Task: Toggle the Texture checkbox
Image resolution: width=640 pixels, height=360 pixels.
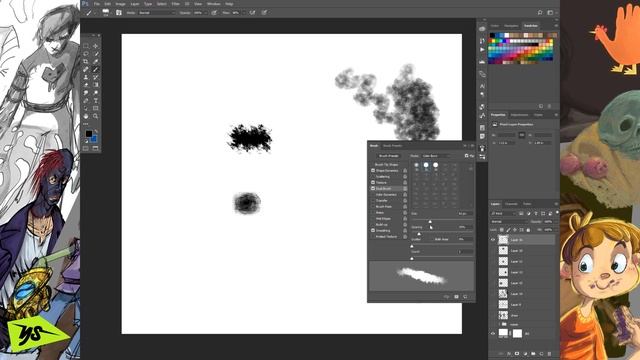Action: pos(373,182)
